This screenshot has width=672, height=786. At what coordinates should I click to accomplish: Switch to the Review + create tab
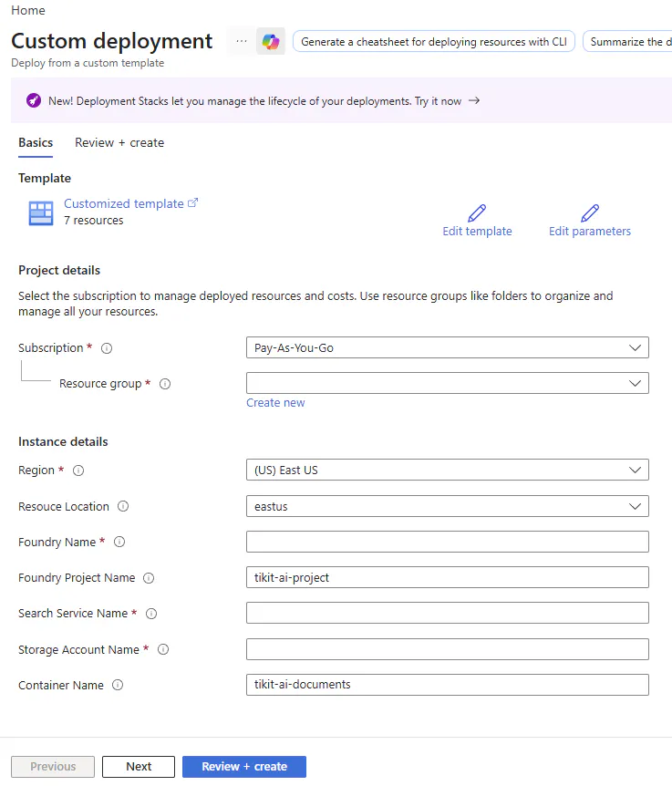pyautogui.click(x=119, y=143)
